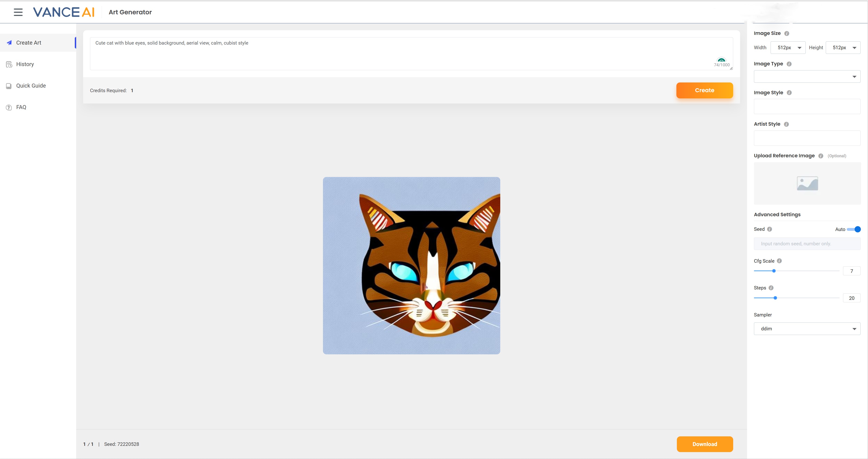The height and width of the screenshot is (459, 868).
Task: Click the Image Style input field
Action: click(807, 106)
